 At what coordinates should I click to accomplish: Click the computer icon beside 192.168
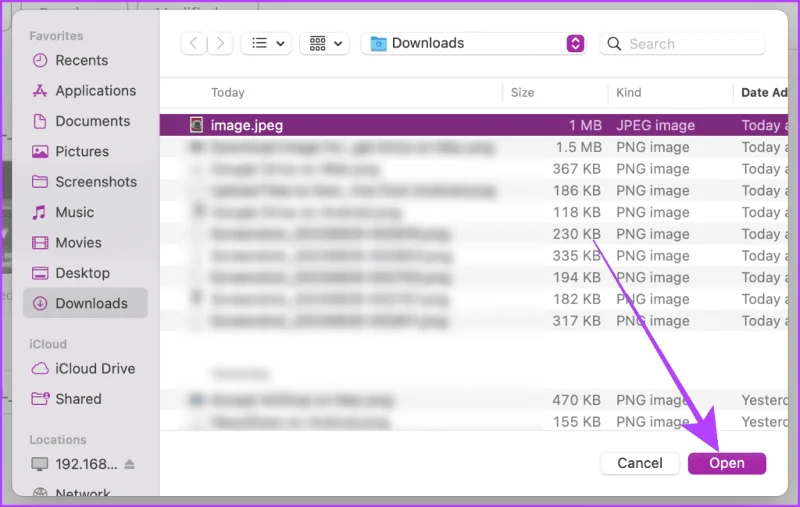tap(40, 464)
